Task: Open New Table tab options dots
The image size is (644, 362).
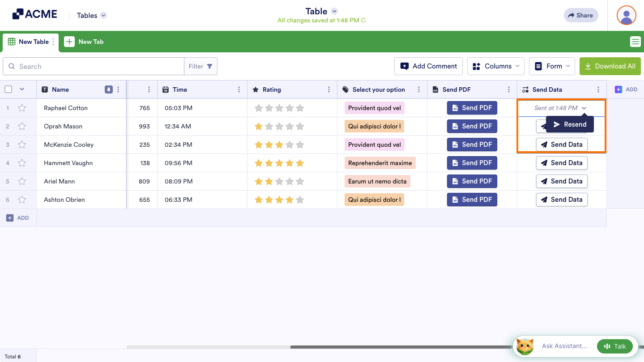Action: (x=53, y=42)
